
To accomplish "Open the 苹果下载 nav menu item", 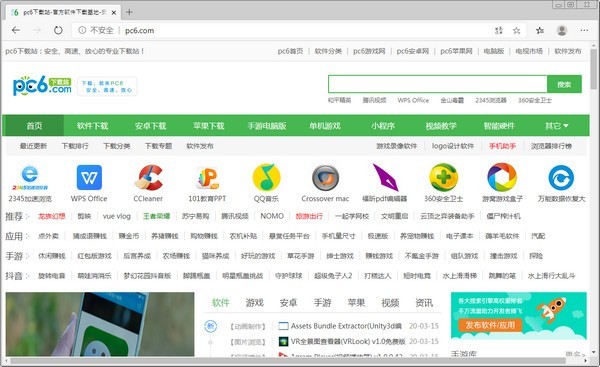I will [x=209, y=126].
